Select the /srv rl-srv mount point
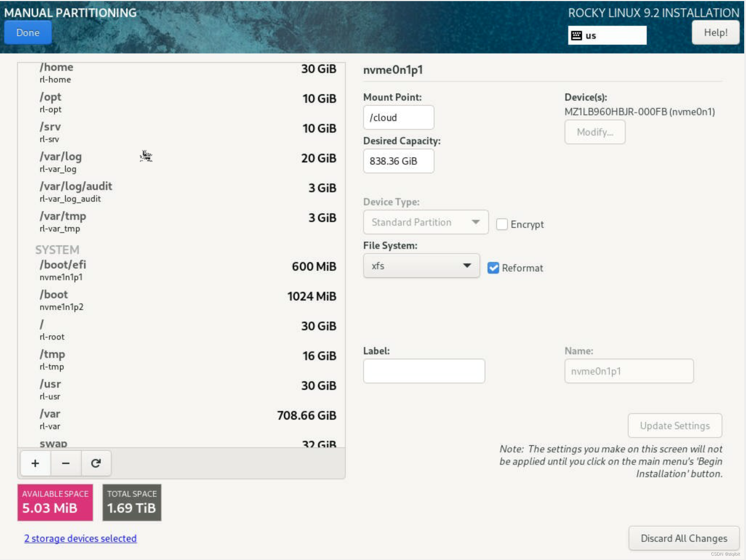This screenshot has height=560, width=746. coord(181,133)
